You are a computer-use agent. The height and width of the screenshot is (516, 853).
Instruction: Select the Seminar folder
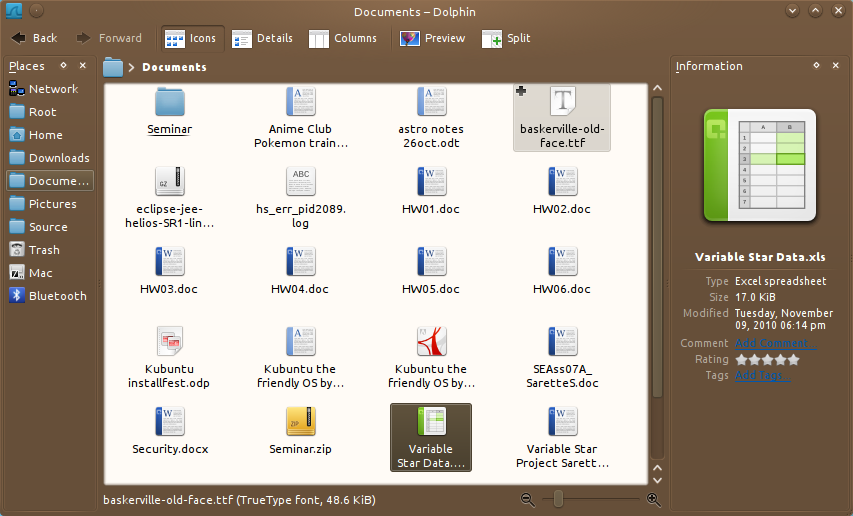[170, 111]
